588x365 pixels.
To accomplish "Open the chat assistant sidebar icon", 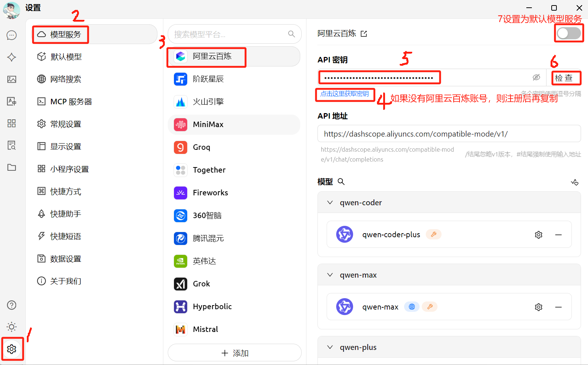I will point(12,35).
